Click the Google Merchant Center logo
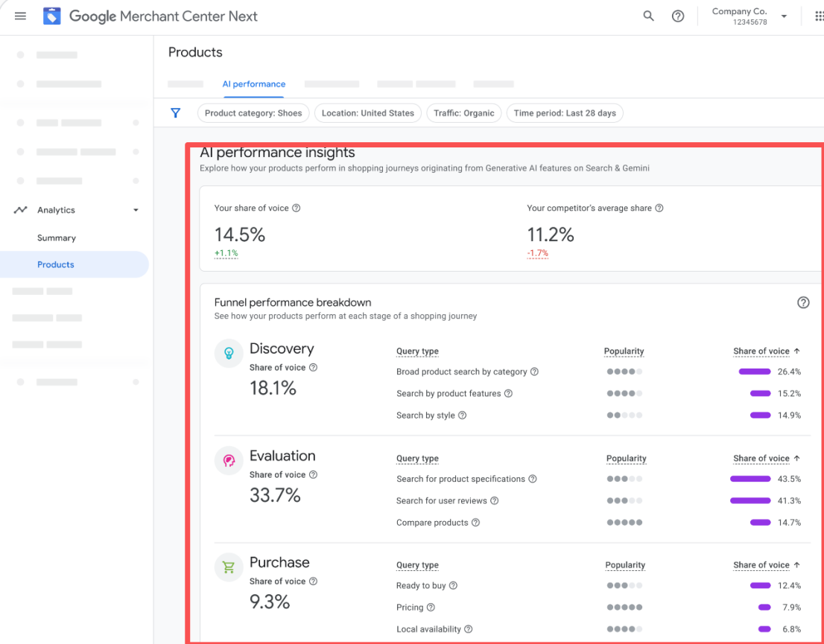Screen dimensions: 824x644 click(x=52, y=16)
